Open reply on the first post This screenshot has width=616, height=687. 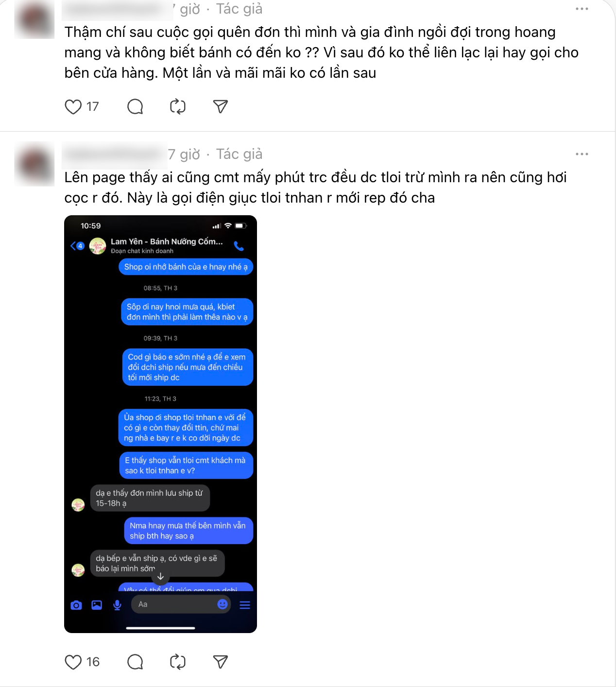click(x=135, y=106)
